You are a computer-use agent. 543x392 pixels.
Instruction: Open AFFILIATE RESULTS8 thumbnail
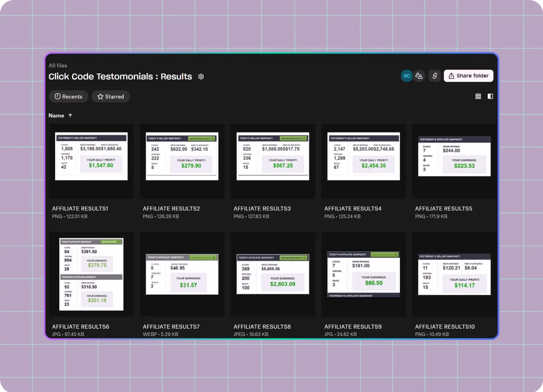click(x=273, y=274)
